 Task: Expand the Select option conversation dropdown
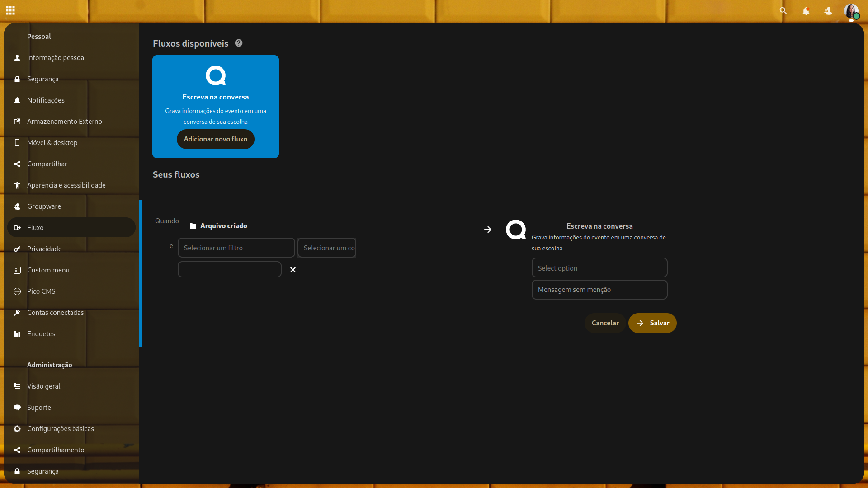click(x=599, y=268)
